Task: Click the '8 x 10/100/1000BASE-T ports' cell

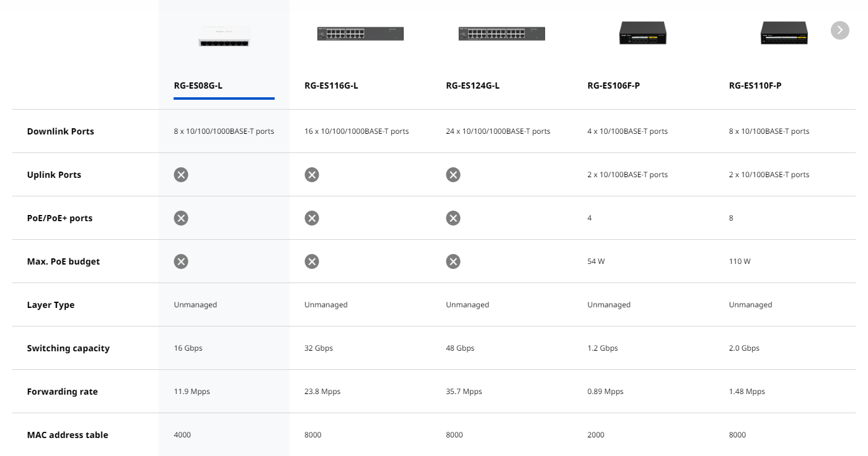Action: (x=224, y=131)
